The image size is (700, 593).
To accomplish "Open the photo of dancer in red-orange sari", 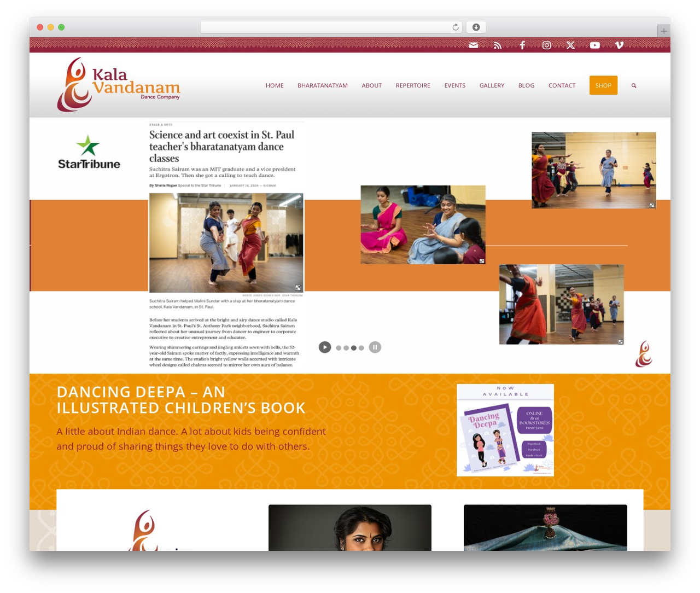I will click(562, 305).
